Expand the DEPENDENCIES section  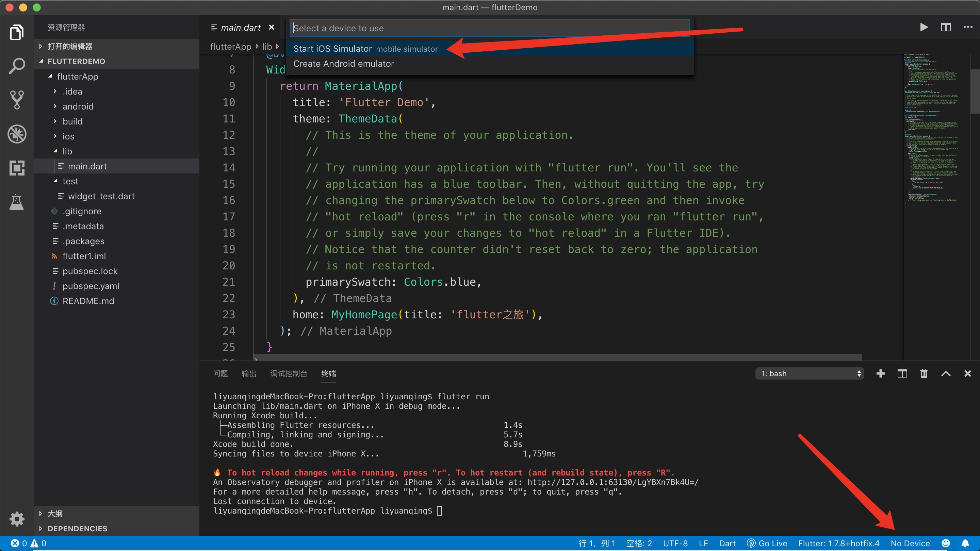coord(77,529)
